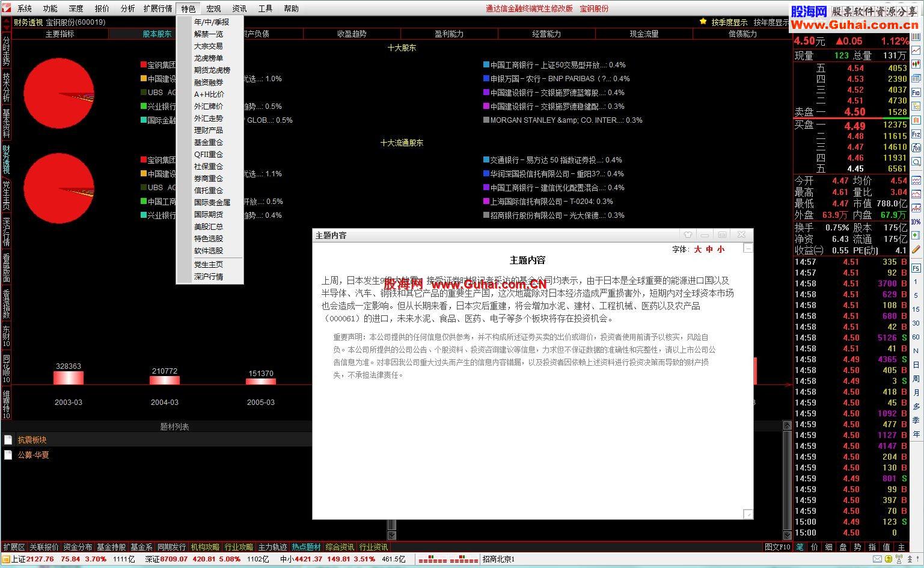Click scroll-down arrow of 题材列表 scrollbar
The height and width of the screenshot is (568, 924).
(x=787, y=535)
